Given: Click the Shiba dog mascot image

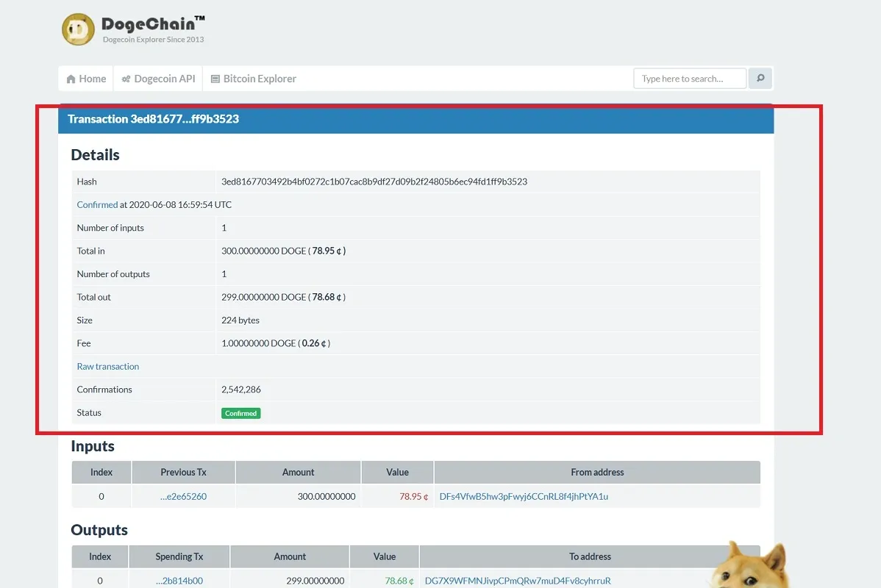Looking at the screenshot, I should [750, 565].
